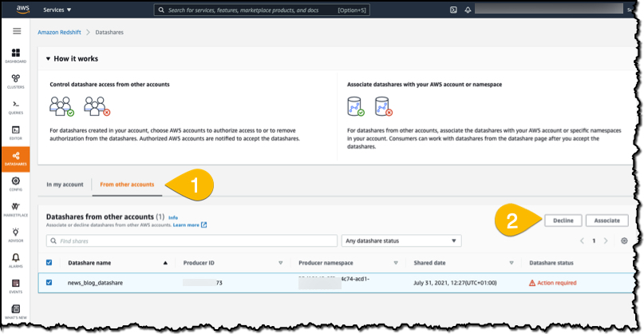Click the Datashare status column header
The height and width of the screenshot is (334, 644).
[x=551, y=263]
